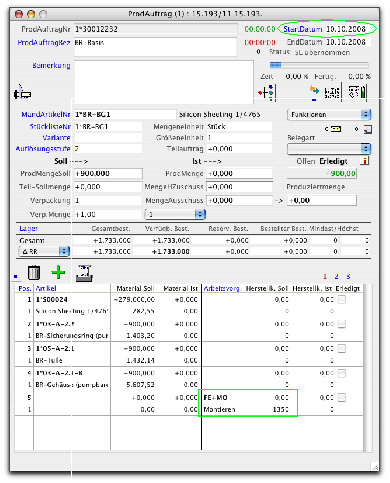Click the ProdAuftragBez field BR-Basis
The image size is (390, 483).
click(155, 47)
